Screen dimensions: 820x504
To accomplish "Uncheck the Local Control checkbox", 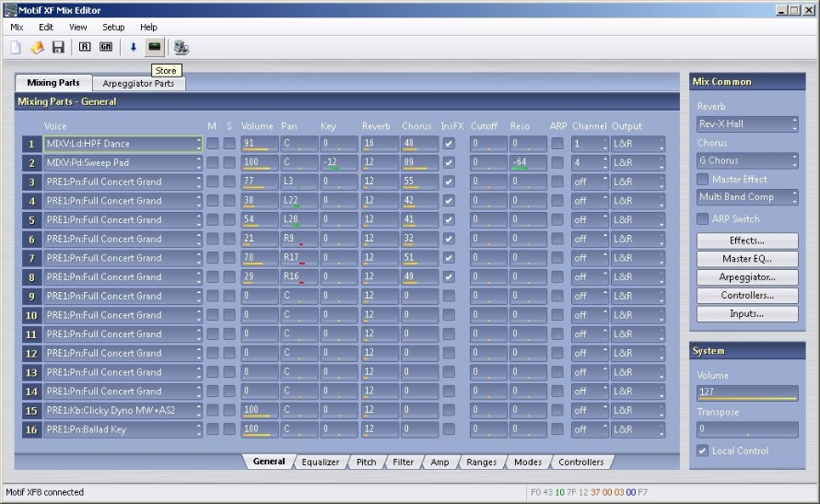I will tap(702, 451).
